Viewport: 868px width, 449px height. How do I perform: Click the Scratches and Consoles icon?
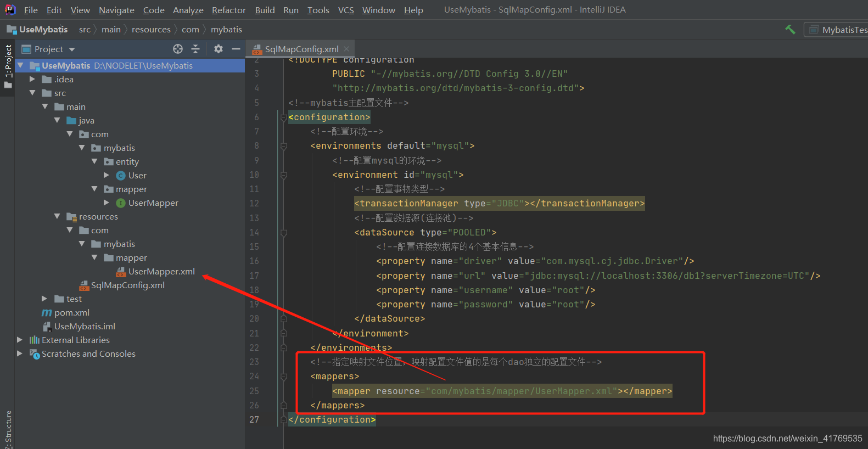click(x=35, y=354)
